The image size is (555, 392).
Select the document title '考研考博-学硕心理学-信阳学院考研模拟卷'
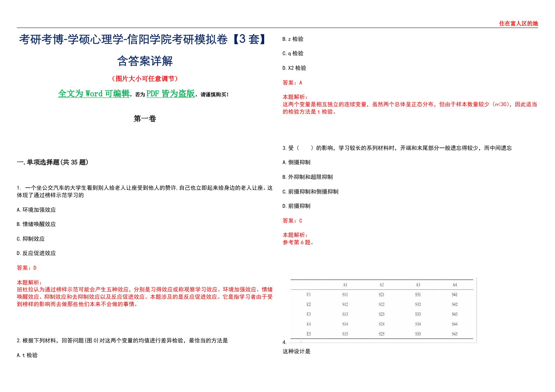pyautogui.click(x=123, y=39)
